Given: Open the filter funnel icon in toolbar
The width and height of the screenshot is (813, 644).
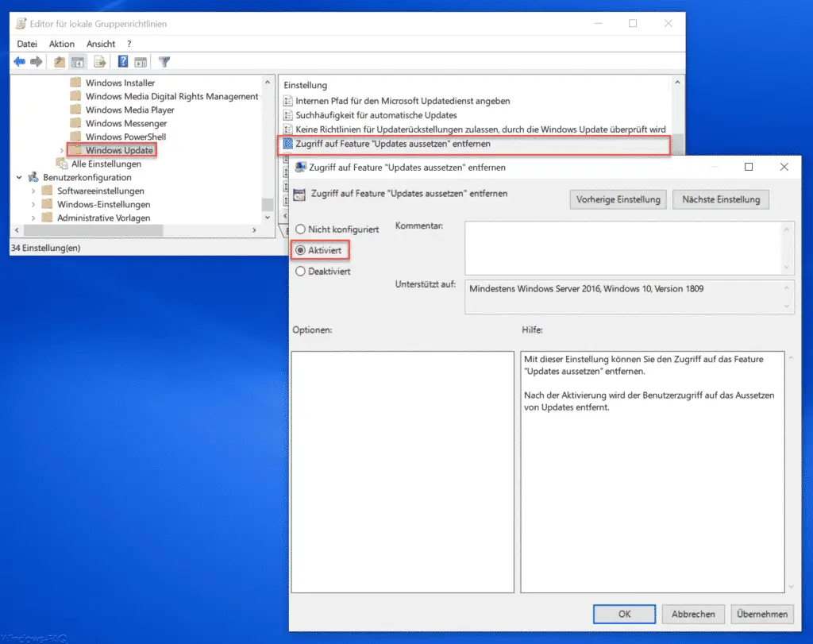Looking at the screenshot, I should pos(164,62).
